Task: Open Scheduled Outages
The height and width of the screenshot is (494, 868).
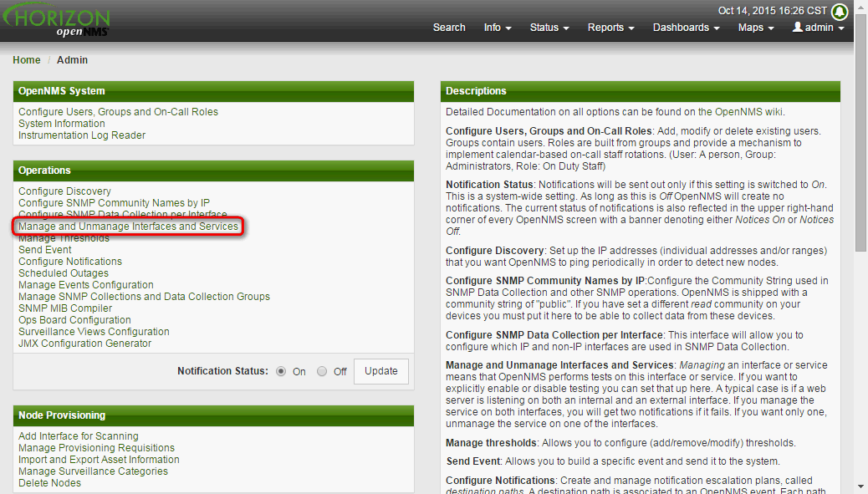Action: coord(63,272)
